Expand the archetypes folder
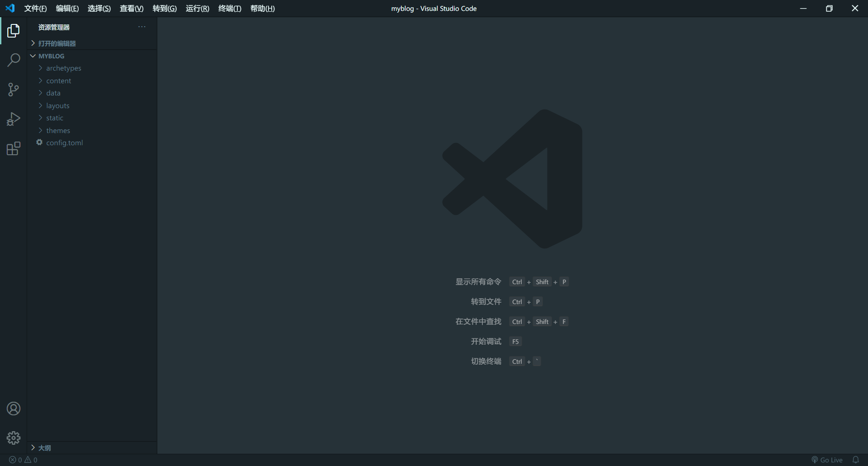The height and width of the screenshot is (466, 868). (92, 68)
